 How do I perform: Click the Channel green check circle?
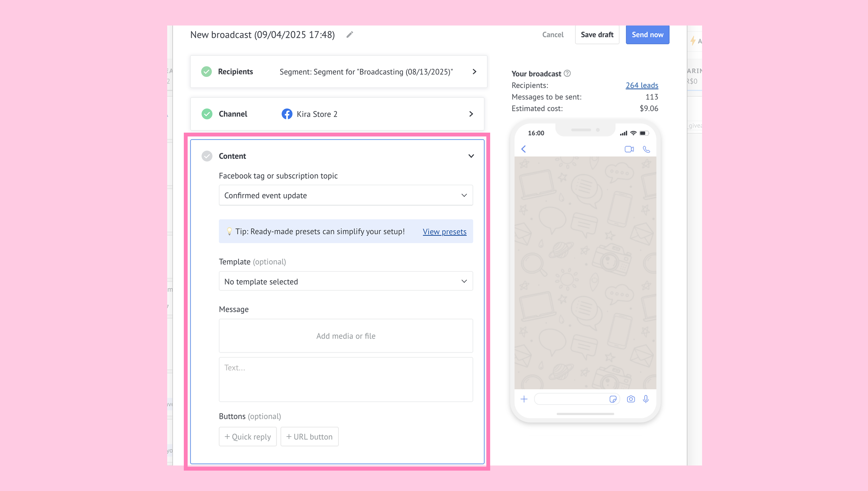tap(207, 114)
